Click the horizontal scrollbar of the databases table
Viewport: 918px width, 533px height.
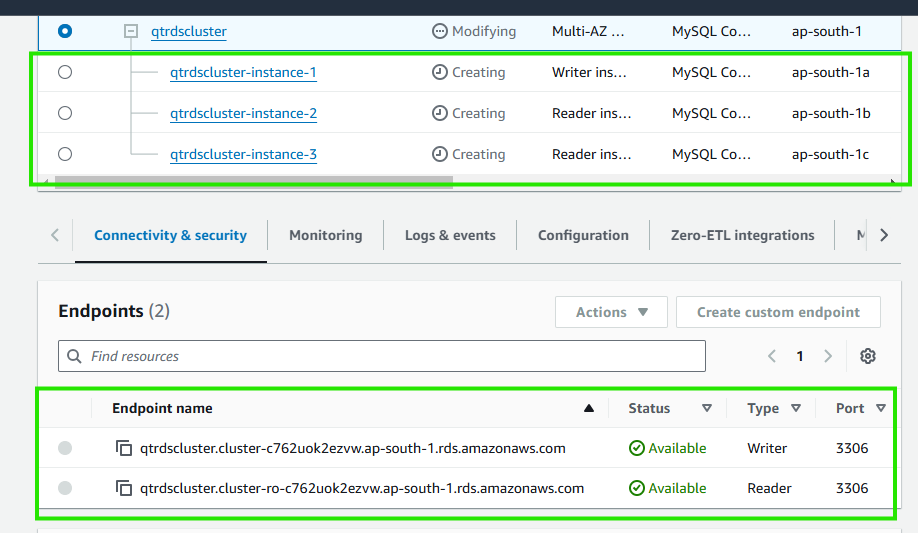[x=254, y=182]
